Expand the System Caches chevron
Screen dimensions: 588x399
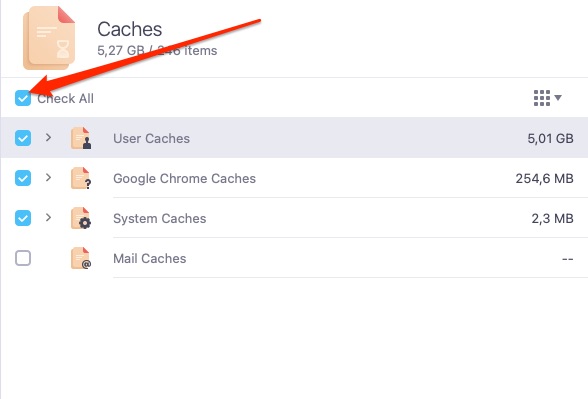click(48, 218)
